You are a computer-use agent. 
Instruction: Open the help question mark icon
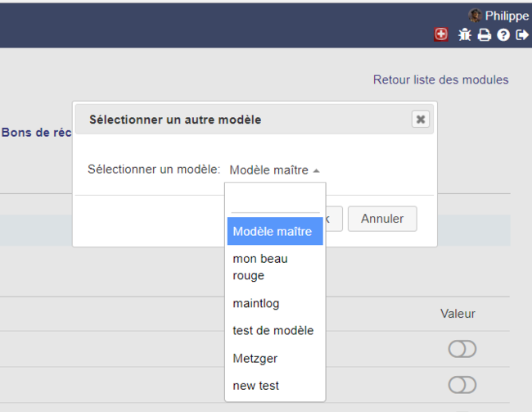[x=503, y=34]
